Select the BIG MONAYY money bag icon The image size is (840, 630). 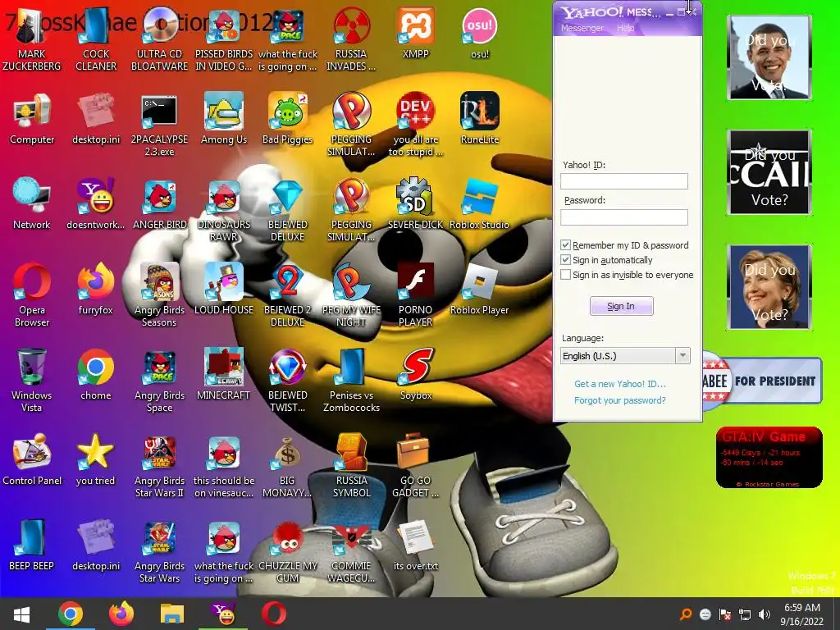288,466
